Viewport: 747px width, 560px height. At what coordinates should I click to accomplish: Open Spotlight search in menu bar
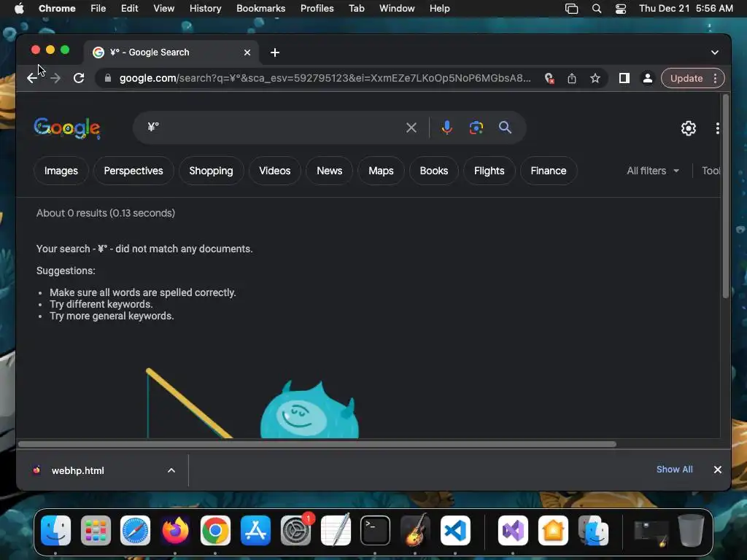(597, 9)
